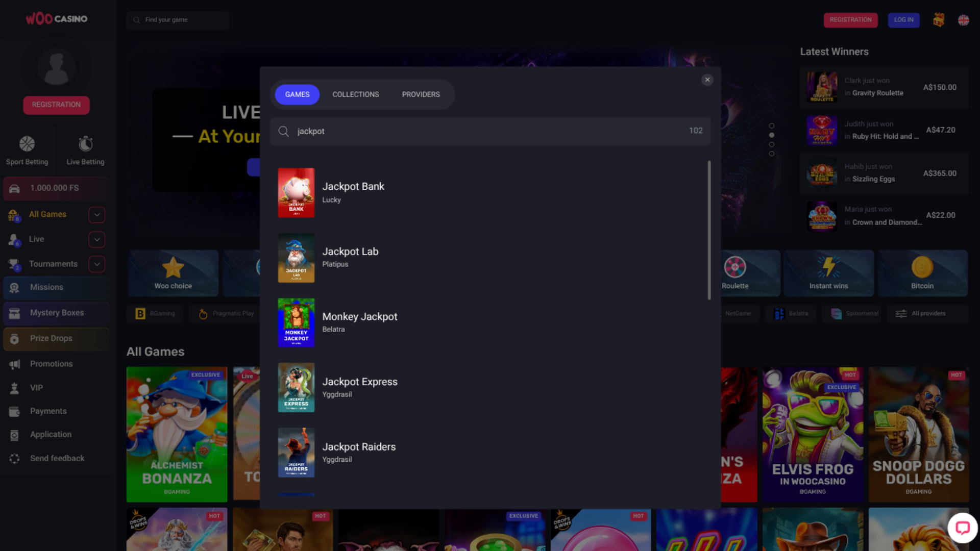
Task: Select the Bitcoin games category icon
Action: tap(922, 267)
